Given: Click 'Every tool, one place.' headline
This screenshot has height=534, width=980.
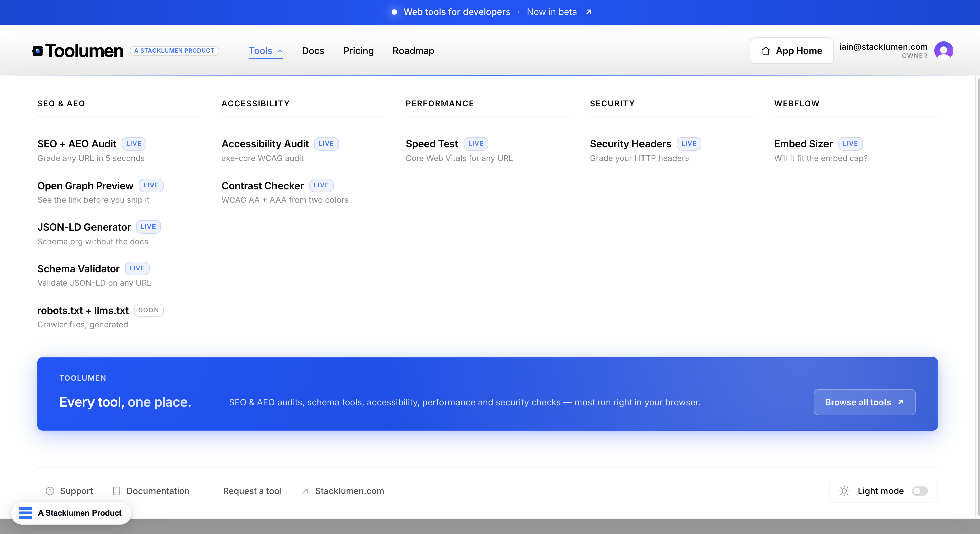Looking at the screenshot, I should pyautogui.click(x=125, y=402).
